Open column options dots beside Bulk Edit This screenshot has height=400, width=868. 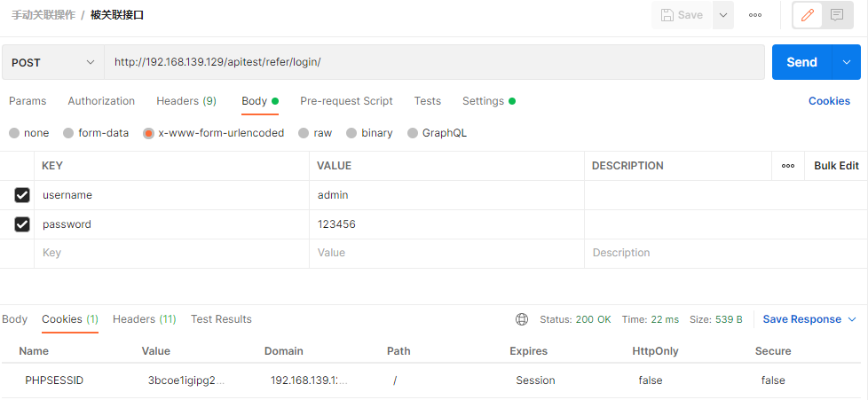pos(788,166)
